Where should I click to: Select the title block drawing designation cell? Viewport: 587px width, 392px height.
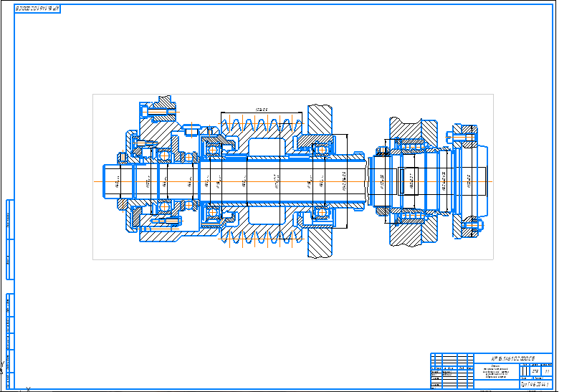coord(512,358)
